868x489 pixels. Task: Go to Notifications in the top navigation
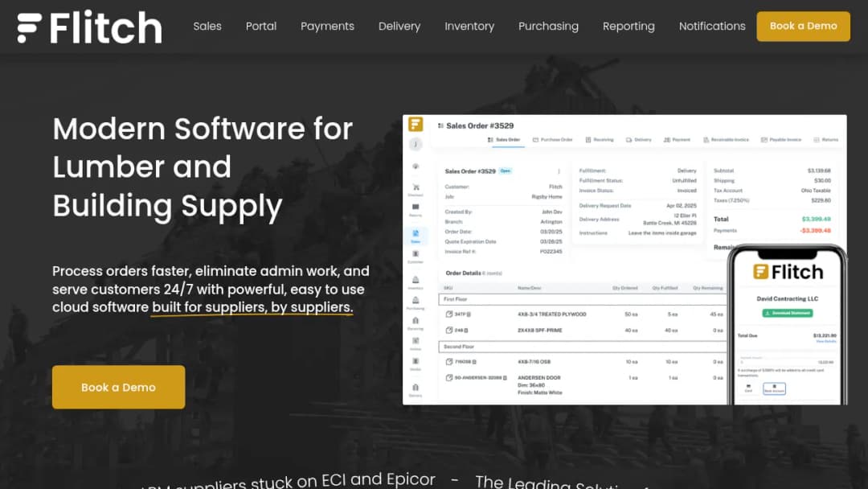click(x=712, y=26)
